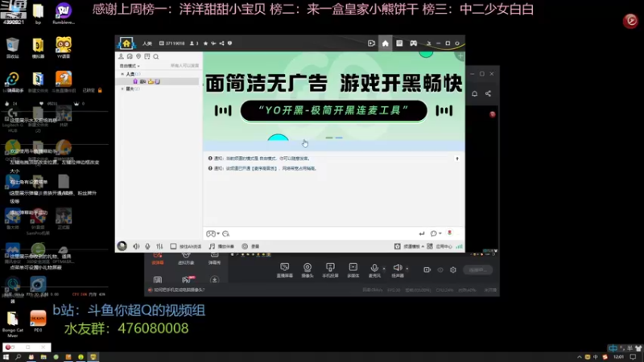Click the user avatar at YY bottom left
The height and width of the screenshot is (362, 644).
[122, 246]
